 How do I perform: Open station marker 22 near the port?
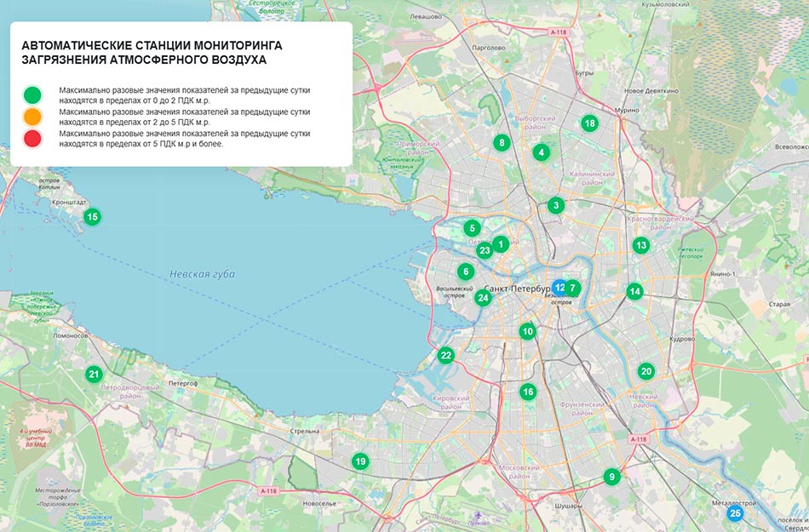coord(445,356)
